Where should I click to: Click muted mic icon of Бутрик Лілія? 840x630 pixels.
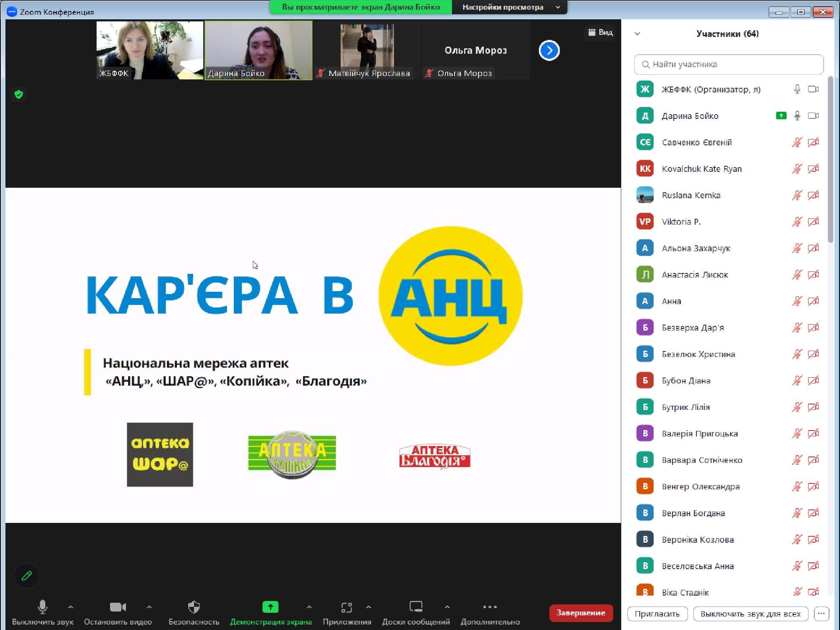797,407
